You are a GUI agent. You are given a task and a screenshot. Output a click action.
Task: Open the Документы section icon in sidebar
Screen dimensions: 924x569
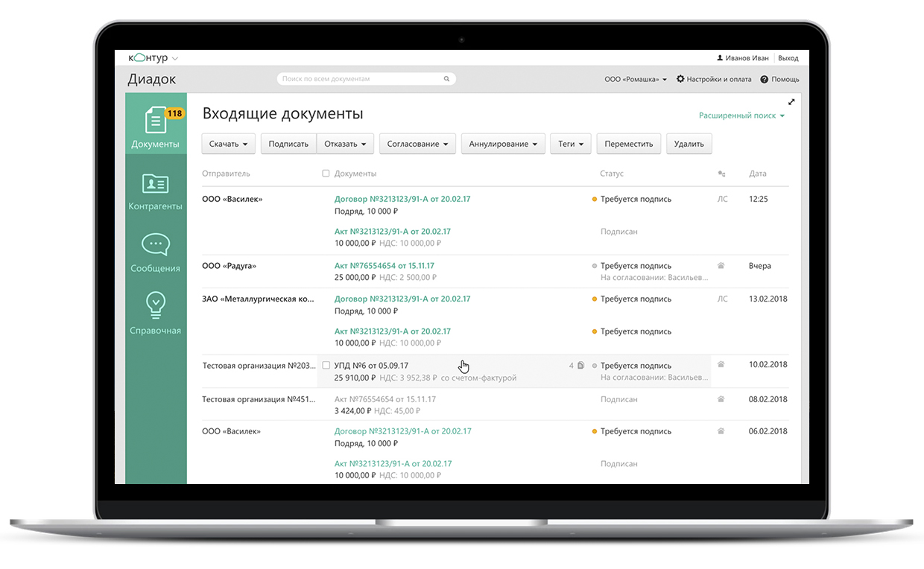coord(155,119)
